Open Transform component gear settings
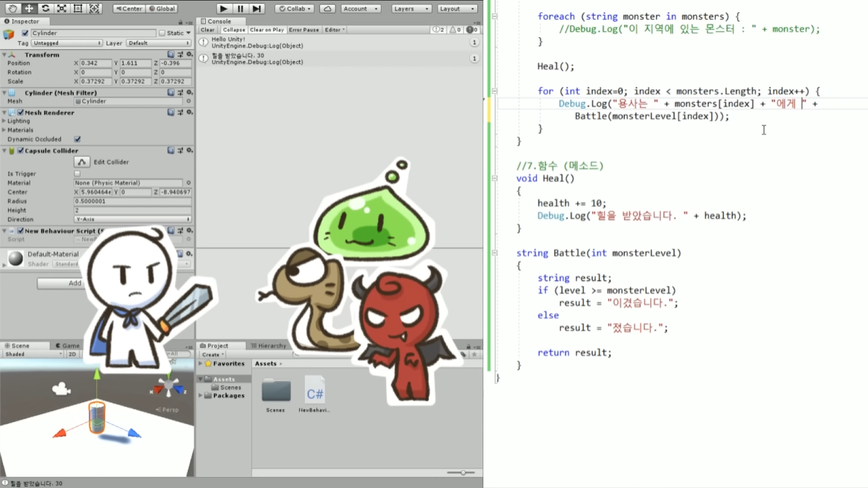This screenshot has width=868, height=488. (189, 54)
